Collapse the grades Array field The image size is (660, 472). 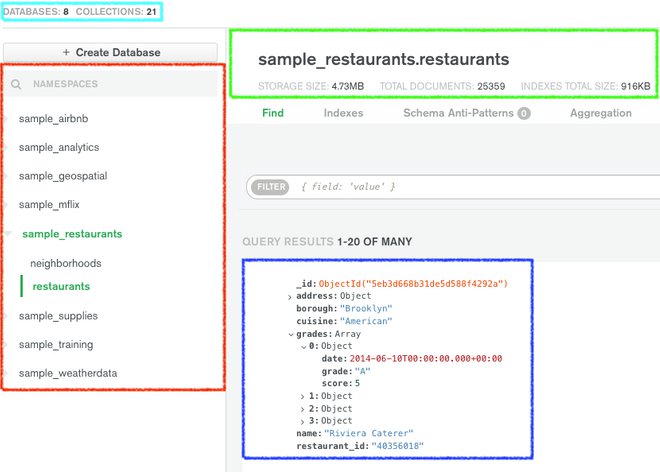[x=290, y=334]
